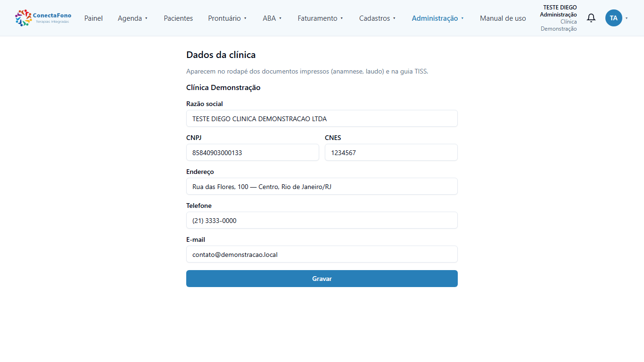Click the "Clínica Demonstração" subheading in the form
Image resolution: width=644 pixels, height=362 pixels.
click(223, 87)
